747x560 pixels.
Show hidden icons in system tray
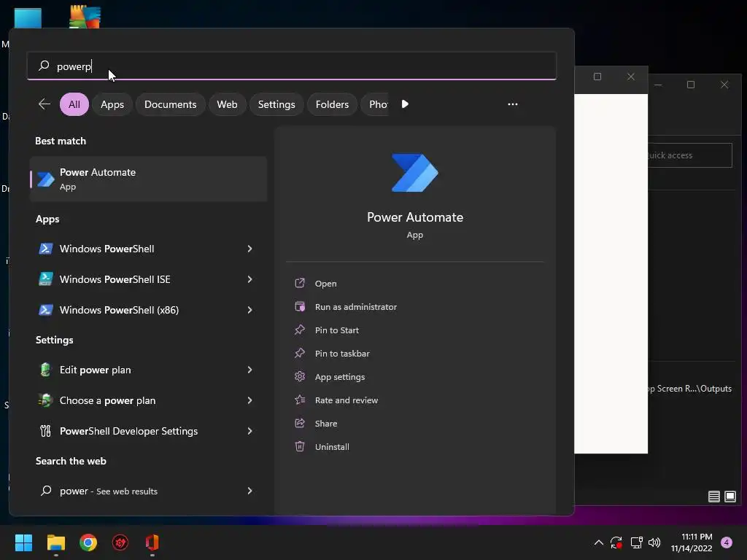click(599, 542)
